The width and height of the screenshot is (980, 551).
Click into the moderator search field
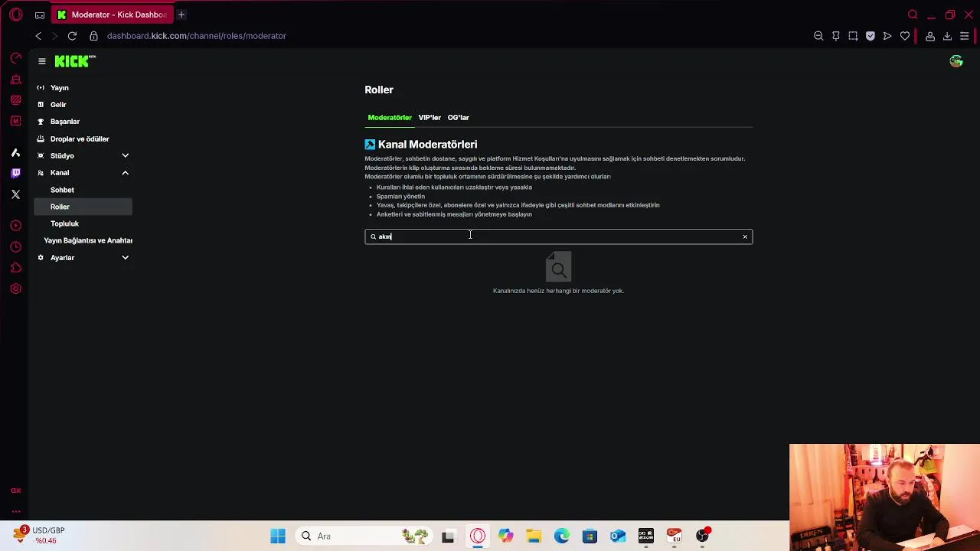(558, 236)
